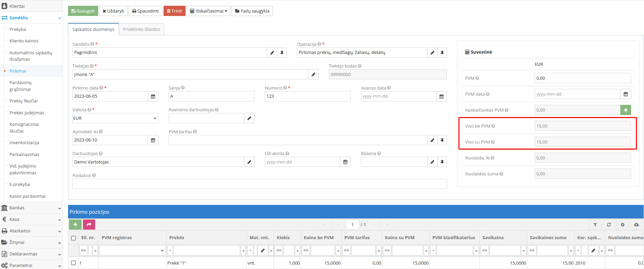
Task: Click the refresh icon in positions grid
Action: tap(609, 225)
